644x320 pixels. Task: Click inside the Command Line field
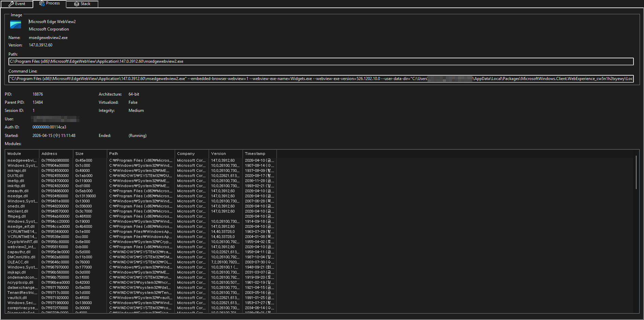click(321, 79)
